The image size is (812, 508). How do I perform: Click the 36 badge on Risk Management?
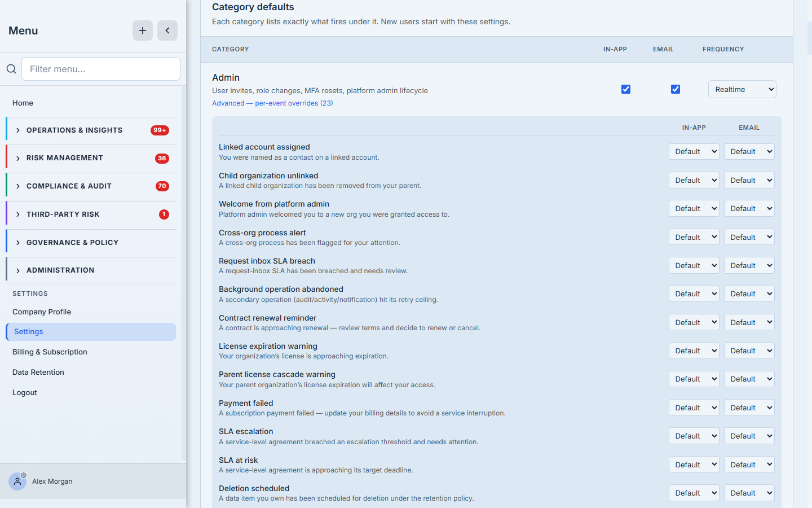(162, 159)
